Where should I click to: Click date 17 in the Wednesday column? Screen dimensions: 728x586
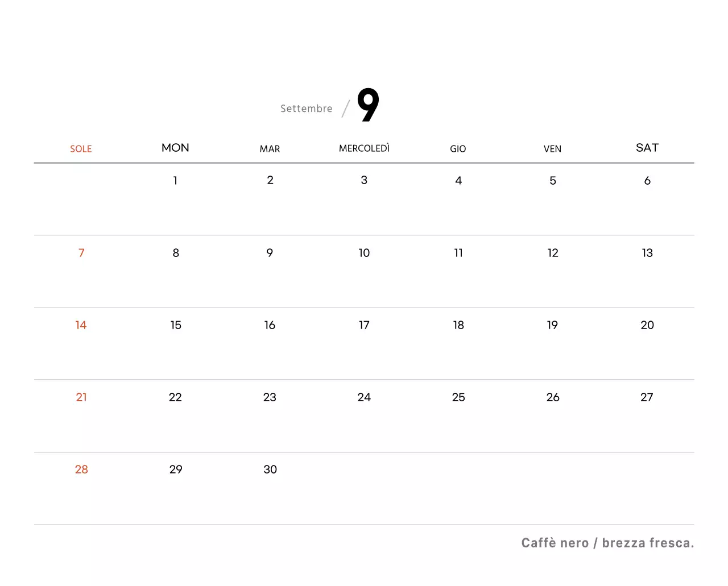pos(364,325)
